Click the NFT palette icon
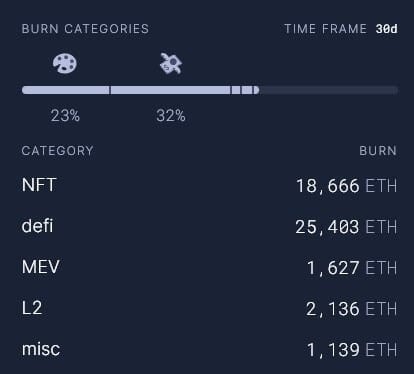The width and height of the screenshot is (414, 374). click(65, 63)
